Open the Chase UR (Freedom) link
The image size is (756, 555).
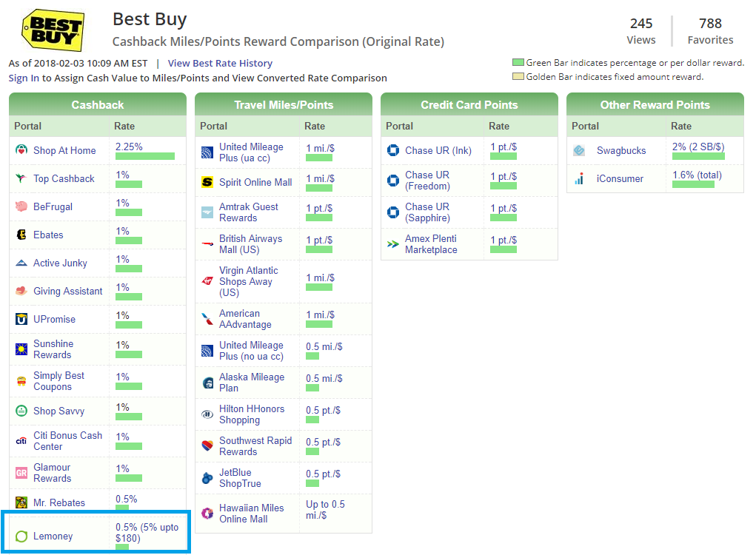pyautogui.click(x=428, y=180)
